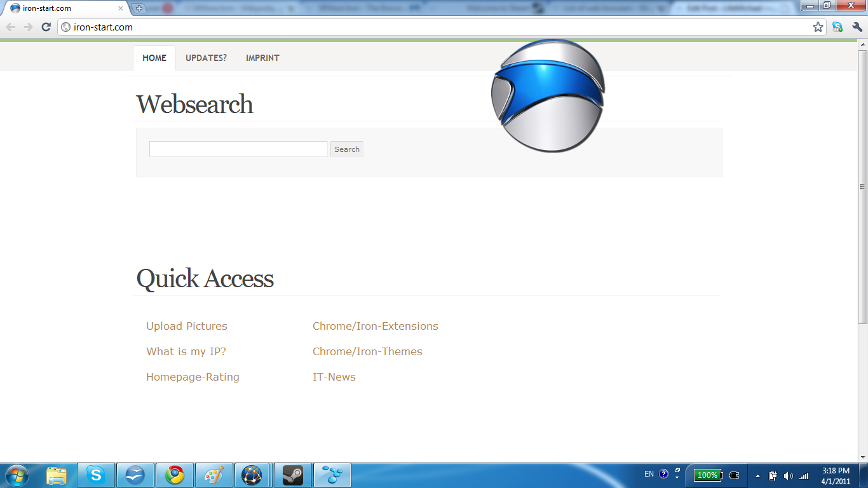This screenshot has width=868, height=488.
Task: Click the Quick Access heading
Action: [205, 278]
